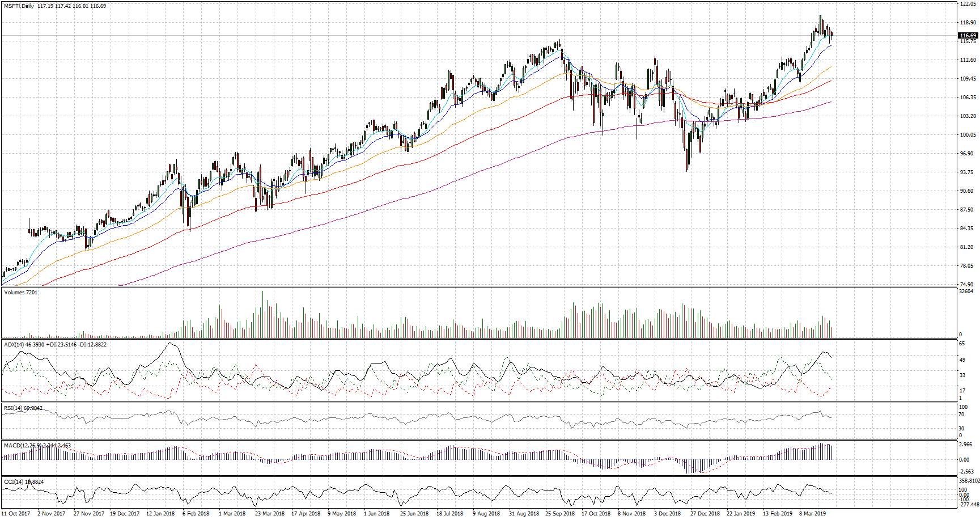The image size is (980, 520).
Task: Click the 'CCI(14)' indicator label
Action: tap(14, 482)
